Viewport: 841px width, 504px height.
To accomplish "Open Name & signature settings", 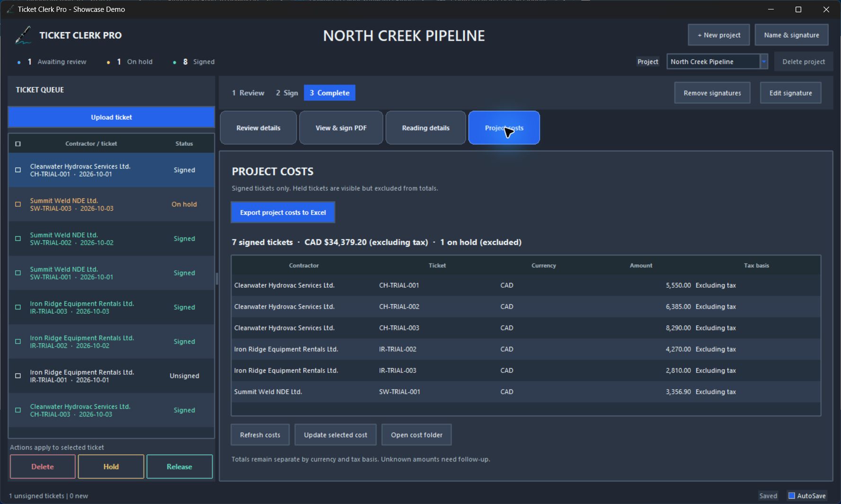I will (791, 35).
